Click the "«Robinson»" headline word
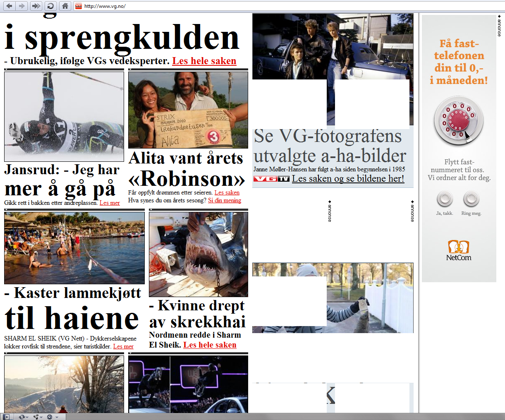Screen dimensions: 505x420 click(x=187, y=179)
